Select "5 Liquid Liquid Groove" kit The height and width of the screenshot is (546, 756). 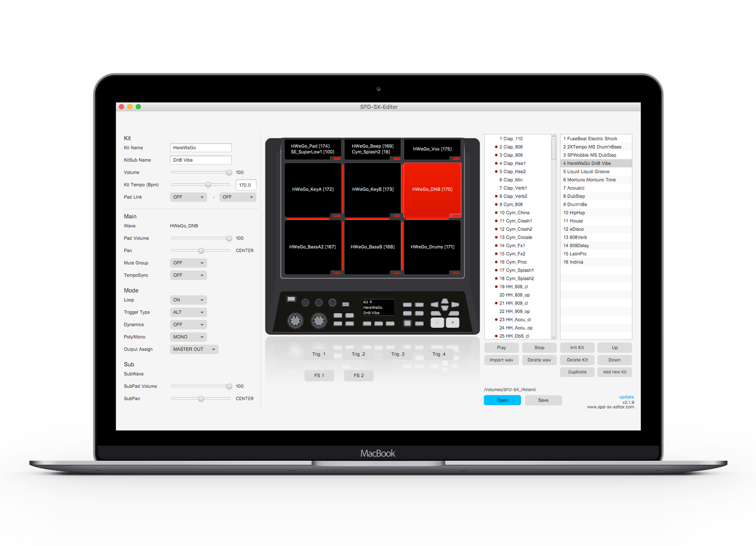point(596,172)
